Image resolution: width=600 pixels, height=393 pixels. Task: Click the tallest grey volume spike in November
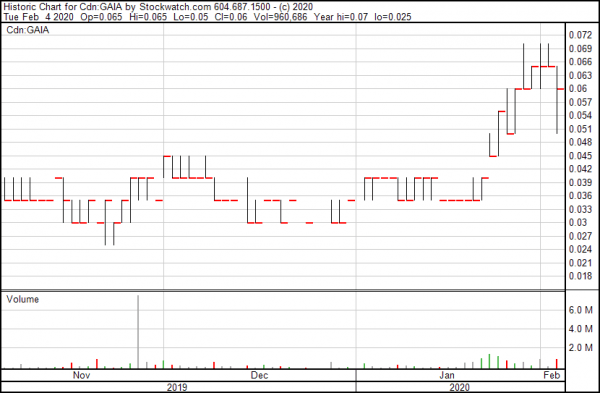[138, 332]
